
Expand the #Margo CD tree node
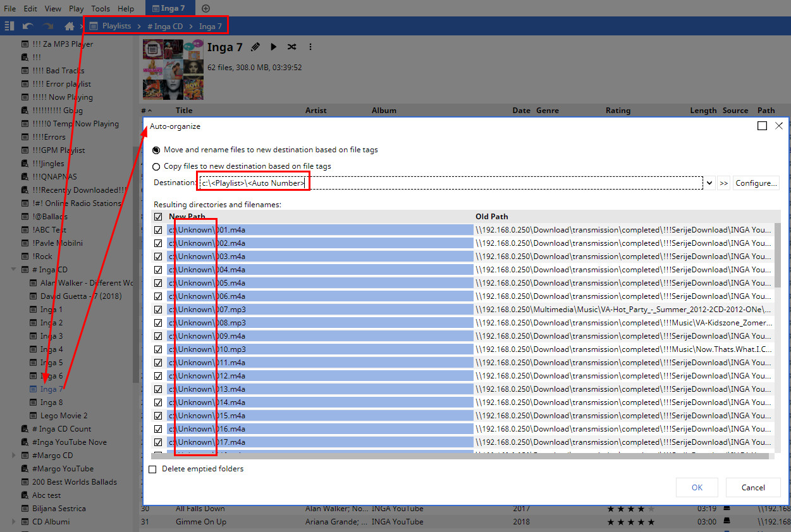(14, 456)
